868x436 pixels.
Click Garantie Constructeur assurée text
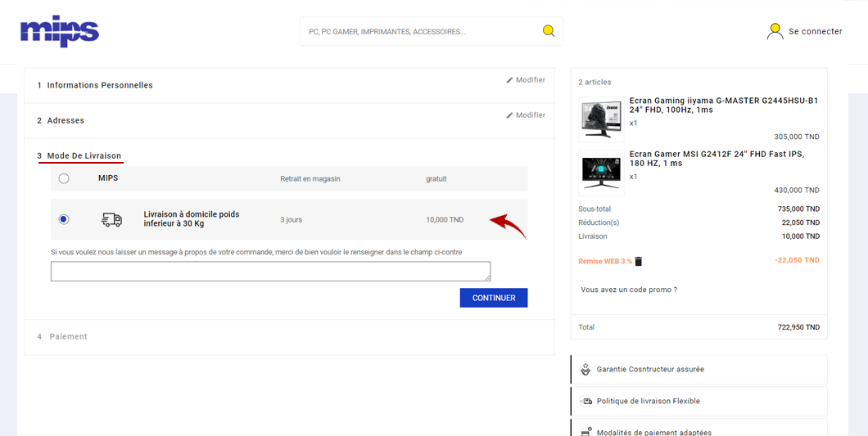point(650,369)
